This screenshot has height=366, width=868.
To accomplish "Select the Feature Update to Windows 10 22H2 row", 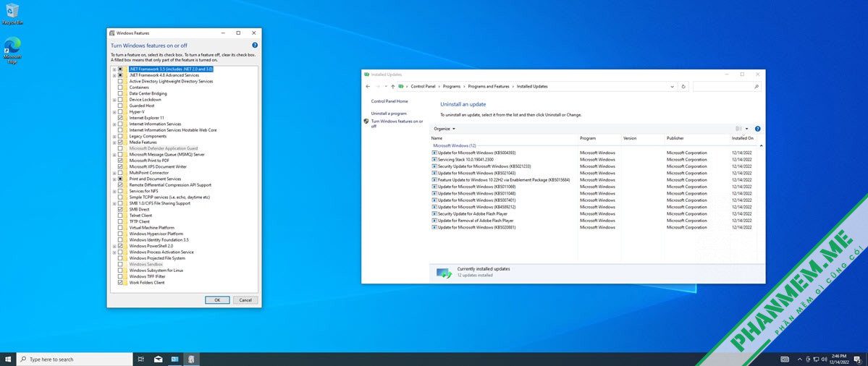I will click(592, 180).
